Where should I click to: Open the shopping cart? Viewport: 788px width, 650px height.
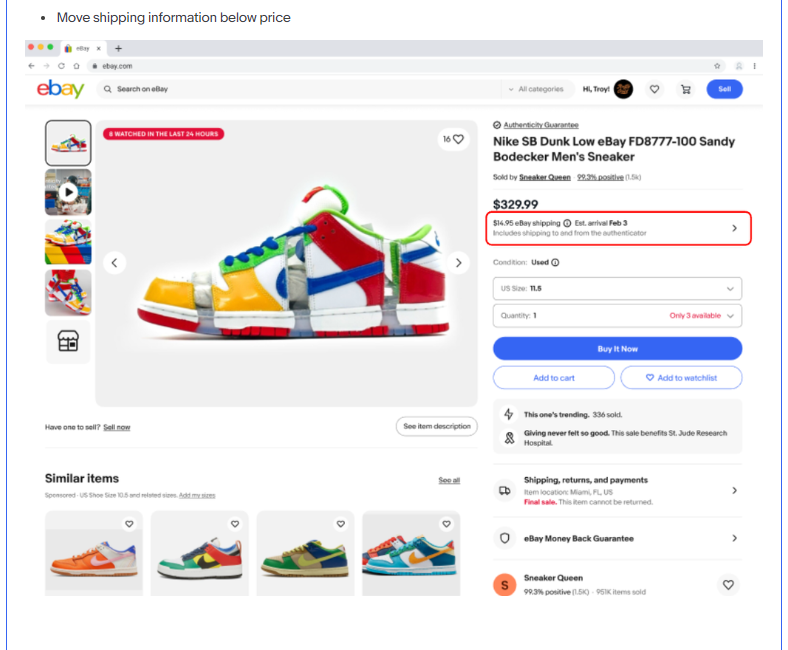(x=685, y=89)
